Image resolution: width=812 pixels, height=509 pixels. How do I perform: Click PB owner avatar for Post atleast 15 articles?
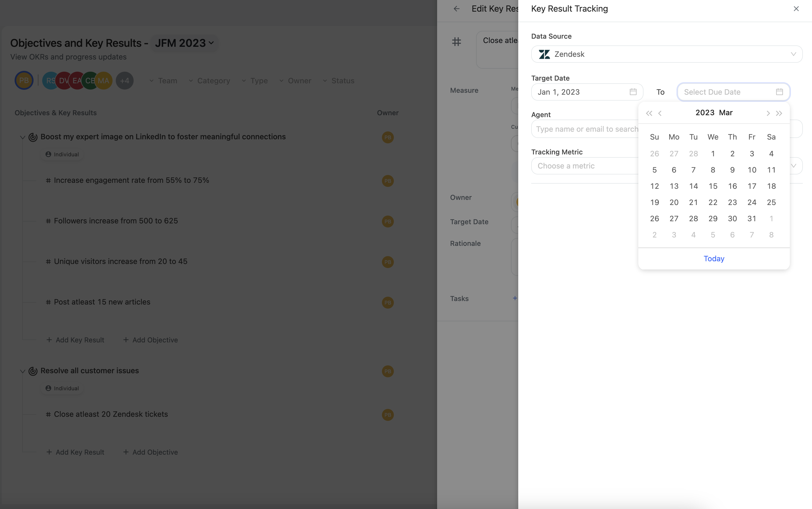coord(388,303)
